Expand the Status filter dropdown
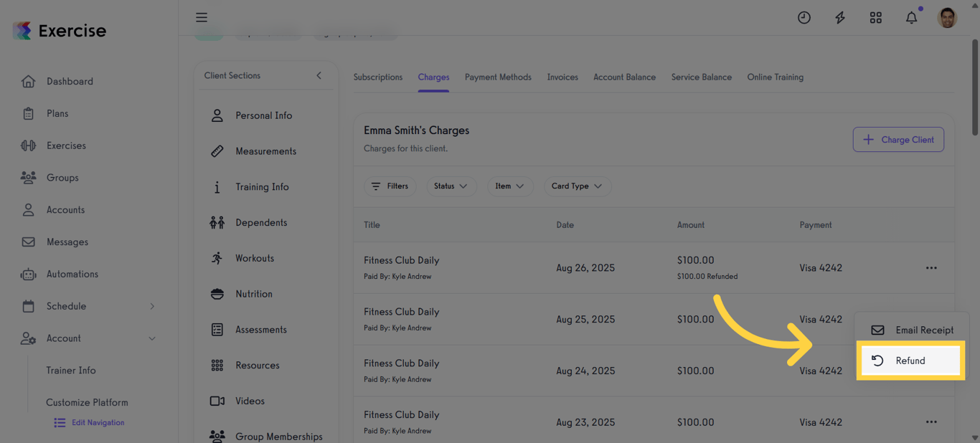Viewport: 980px width, 443px height. [451, 186]
